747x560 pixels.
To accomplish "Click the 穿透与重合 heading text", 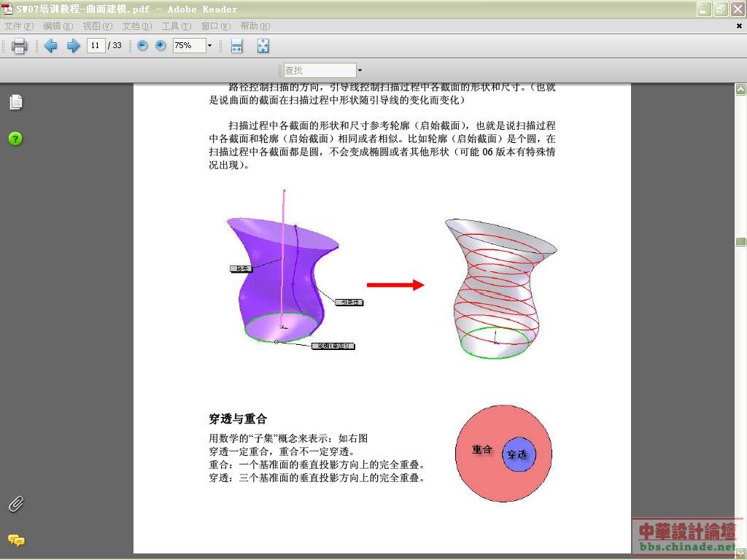I will tap(238, 419).
